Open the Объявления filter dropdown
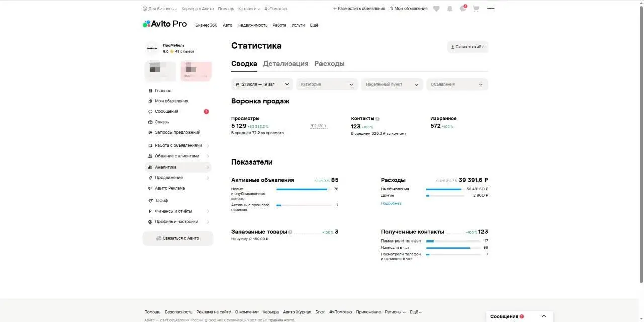The image size is (644, 322). (x=457, y=84)
